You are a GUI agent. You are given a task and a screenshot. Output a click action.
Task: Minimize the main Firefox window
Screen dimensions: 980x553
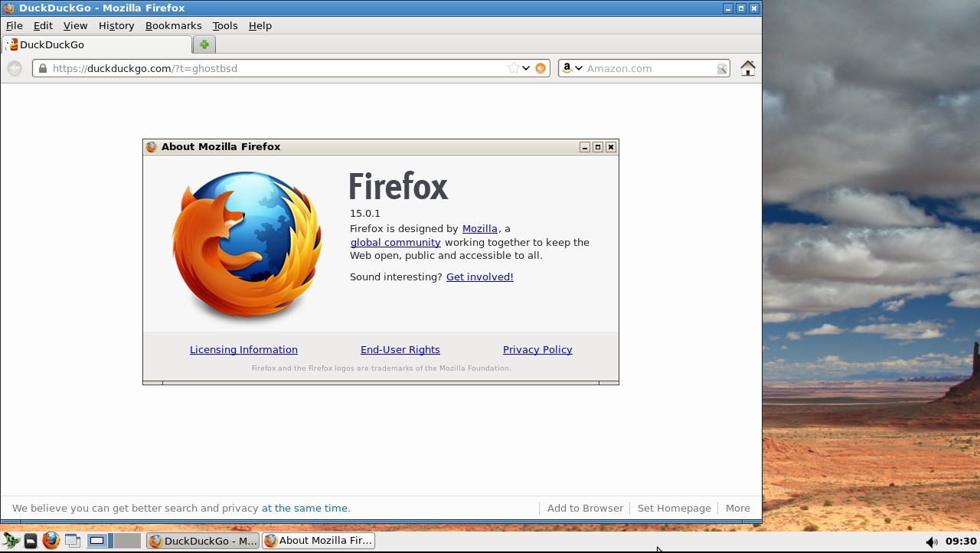727,8
